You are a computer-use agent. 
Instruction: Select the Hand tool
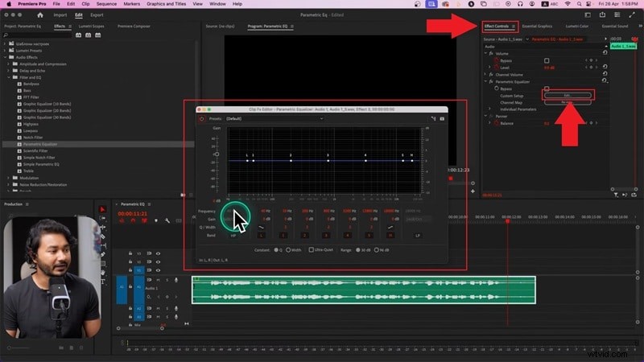coord(103,273)
